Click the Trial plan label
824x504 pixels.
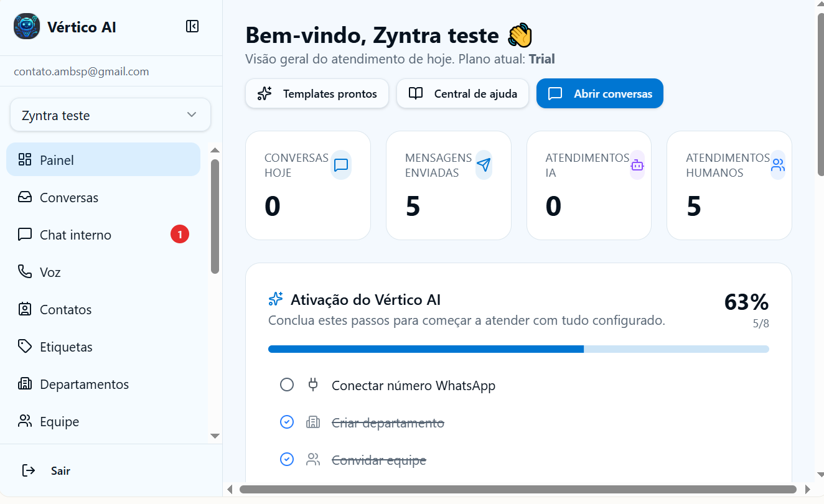point(541,59)
